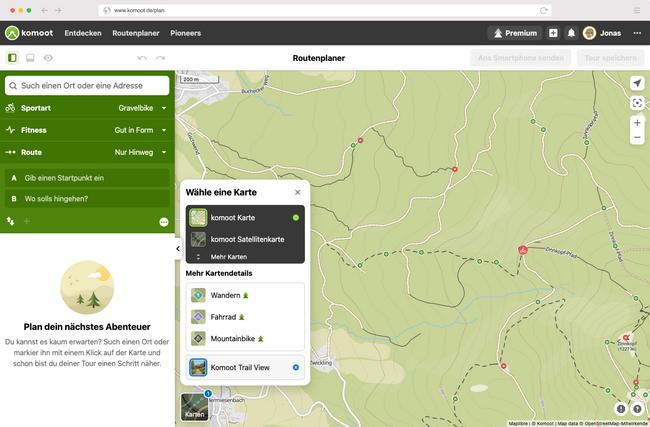650x427 pixels.
Task: Click the 'Mehr Kartendetails' heading
Action: click(x=219, y=273)
